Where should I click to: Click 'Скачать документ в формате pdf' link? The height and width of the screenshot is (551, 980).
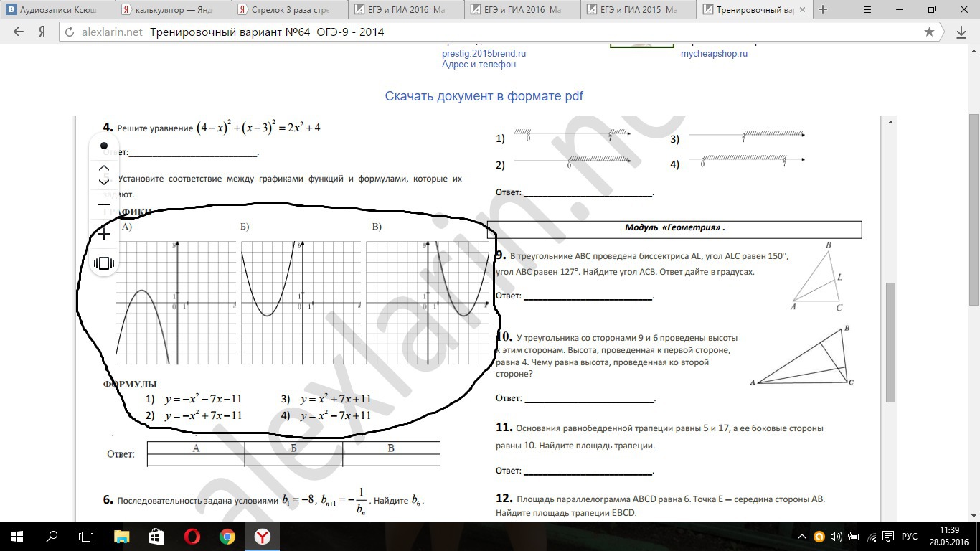coord(484,96)
